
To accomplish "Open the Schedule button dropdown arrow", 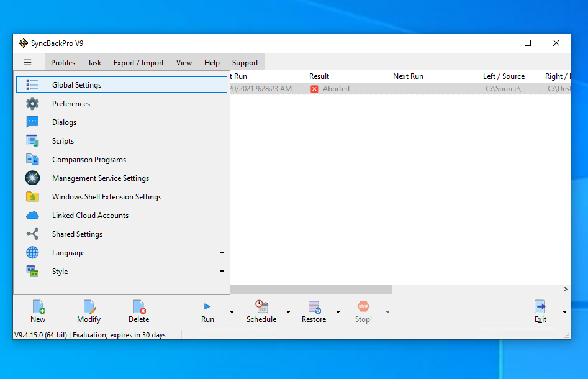I will [288, 312].
